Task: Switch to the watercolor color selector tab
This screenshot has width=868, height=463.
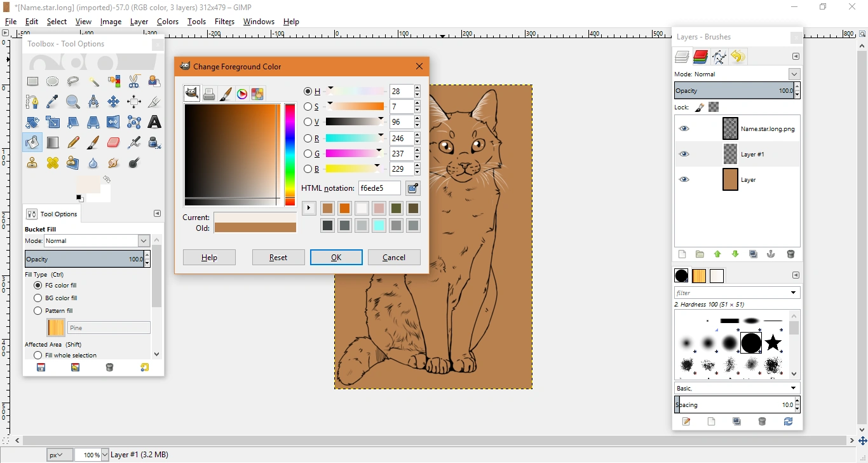Action: click(226, 94)
